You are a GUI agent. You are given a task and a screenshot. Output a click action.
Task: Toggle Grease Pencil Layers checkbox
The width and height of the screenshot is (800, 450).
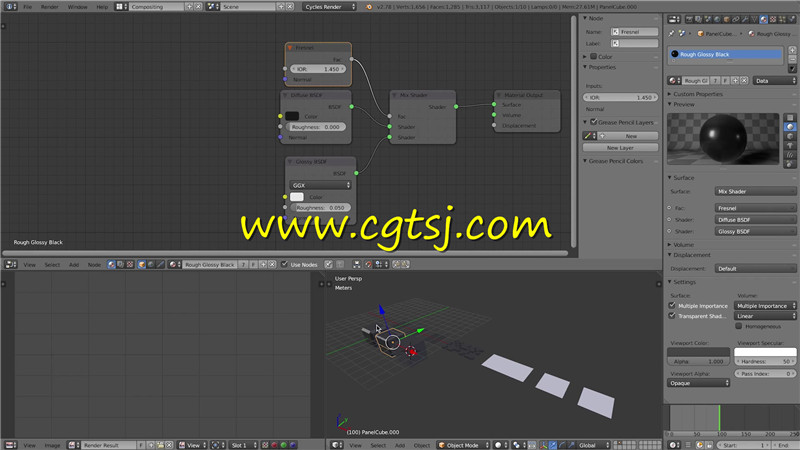593,122
